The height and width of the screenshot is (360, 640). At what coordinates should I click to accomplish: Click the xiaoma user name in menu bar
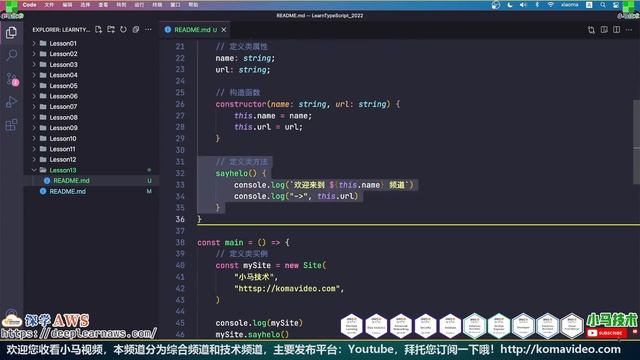point(569,5)
